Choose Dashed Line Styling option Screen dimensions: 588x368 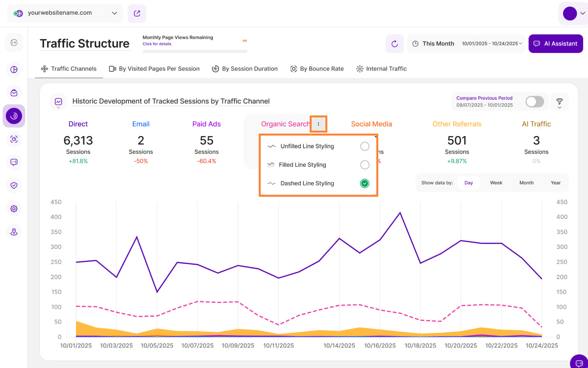(x=364, y=184)
